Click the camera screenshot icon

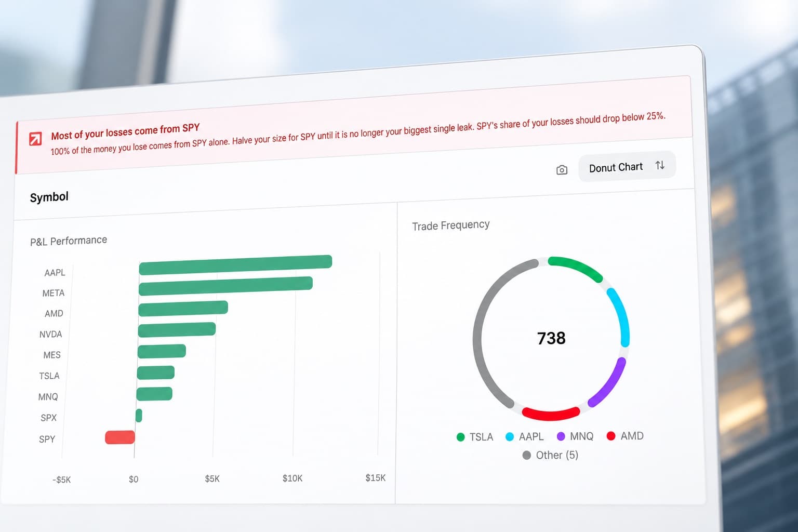point(562,170)
